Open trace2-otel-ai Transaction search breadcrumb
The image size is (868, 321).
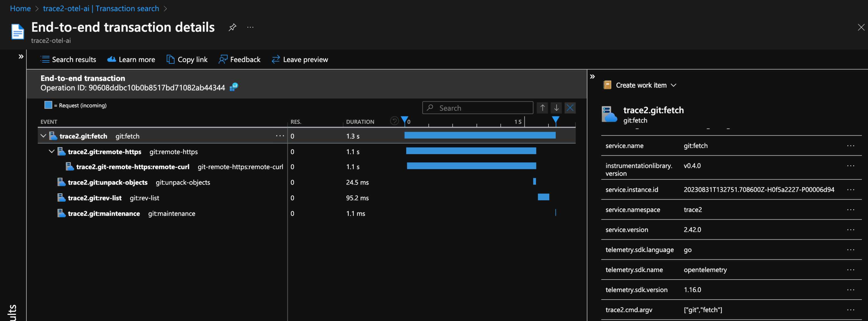click(101, 8)
